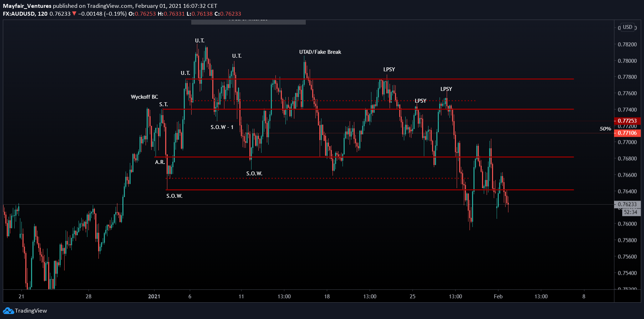Open the USD currency selector
The height and width of the screenshot is (319, 644).
click(628, 27)
